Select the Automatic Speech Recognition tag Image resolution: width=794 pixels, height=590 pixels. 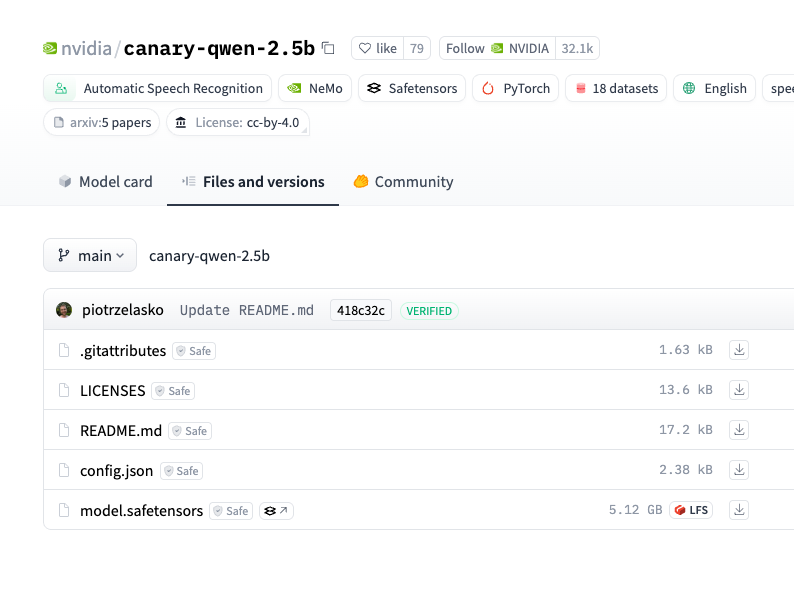(158, 88)
